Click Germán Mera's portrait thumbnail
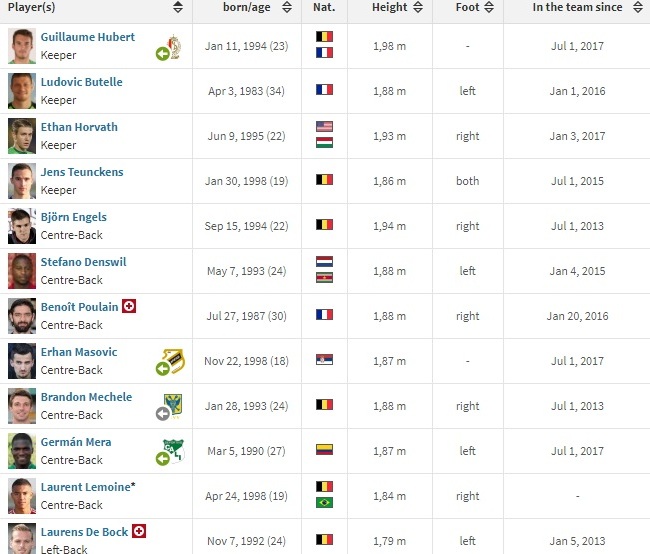The height and width of the screenshot is (554, 650). 22,450
